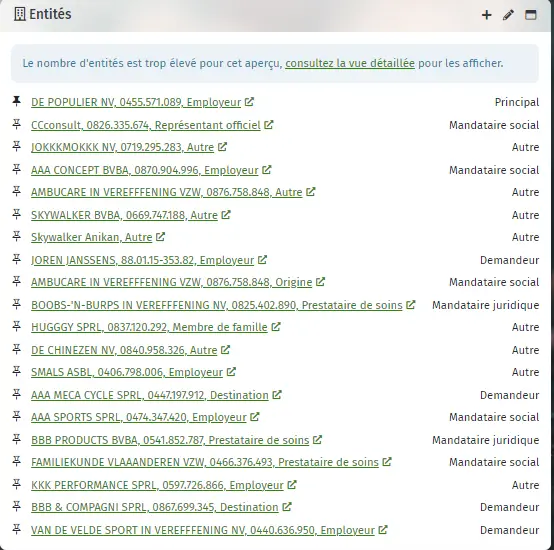Open AAA CONCEPT BVBA entity link

click(145, 170)
